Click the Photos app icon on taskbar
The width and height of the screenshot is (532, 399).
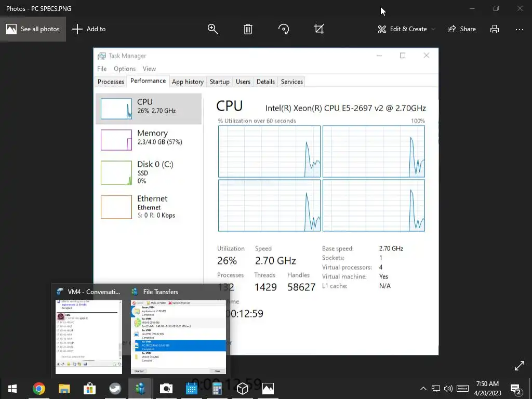coord(268,389)
